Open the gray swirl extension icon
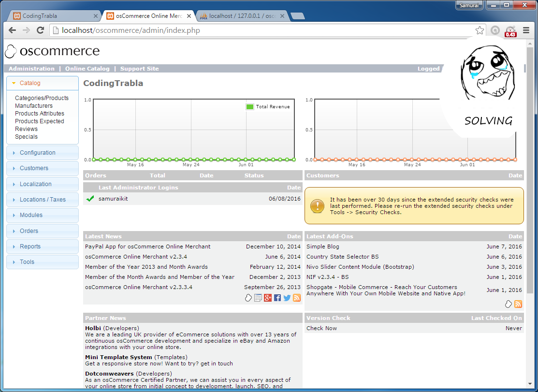Viewport: 538px width, 392px height. [495, 30]
